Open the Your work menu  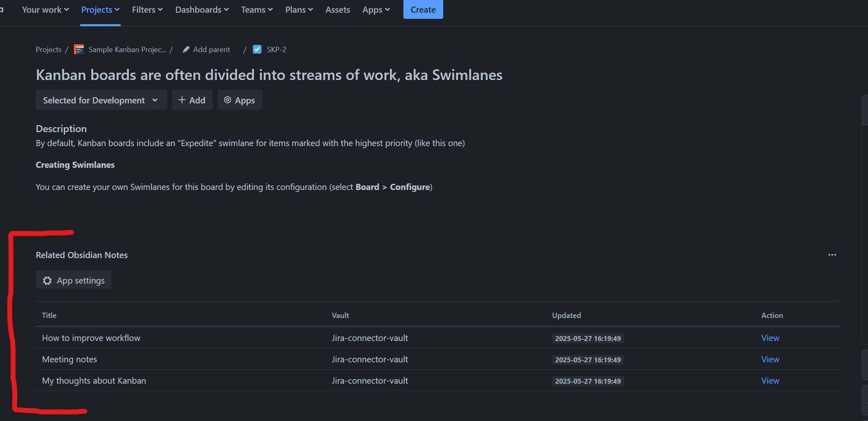[x=45, y=9]
